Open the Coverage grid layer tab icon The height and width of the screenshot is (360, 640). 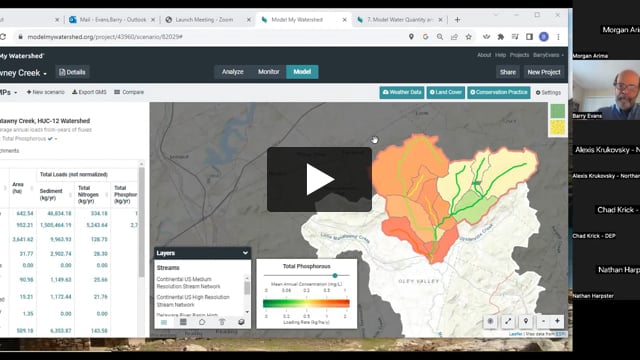(x=183, y=322)
